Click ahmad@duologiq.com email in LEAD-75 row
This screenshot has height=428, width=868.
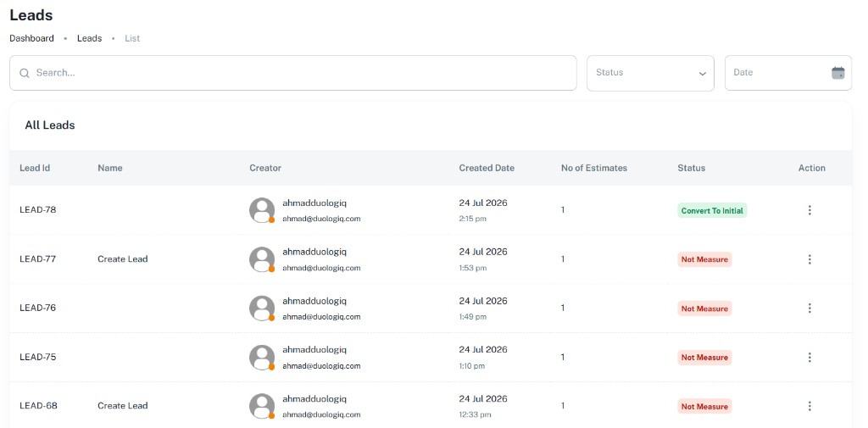coord(321,366)
